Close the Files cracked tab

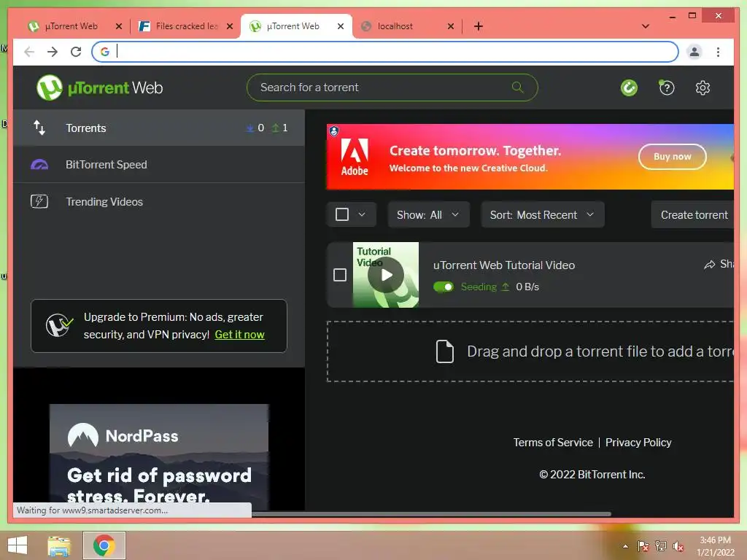pyautogui.click(x=230, y=26)
